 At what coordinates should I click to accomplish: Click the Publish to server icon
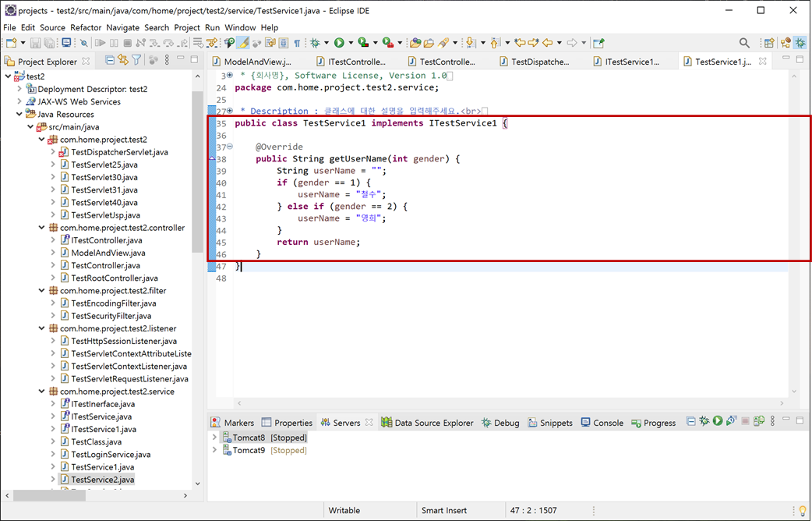(759, 421)
